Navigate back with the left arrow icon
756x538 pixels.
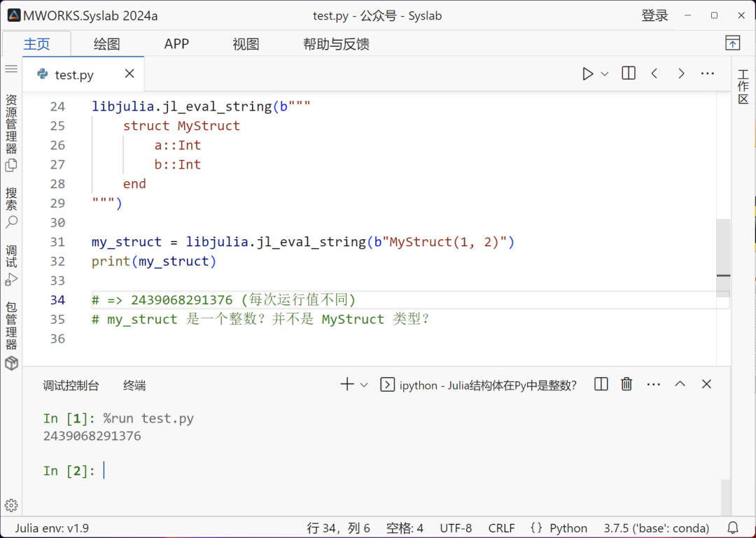(654, 73)
